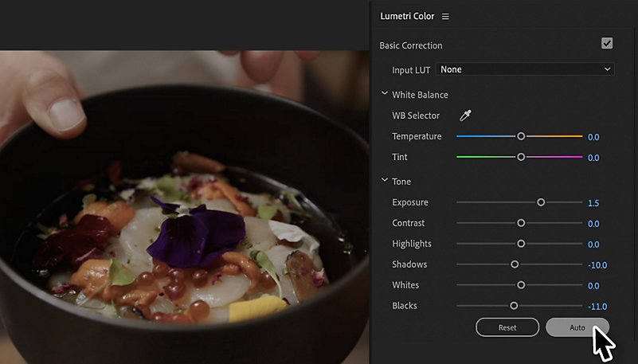Click the Highlights slider handle
Image resolution: width=638 pixels, height=364 pixels.
tap(521, 244)
